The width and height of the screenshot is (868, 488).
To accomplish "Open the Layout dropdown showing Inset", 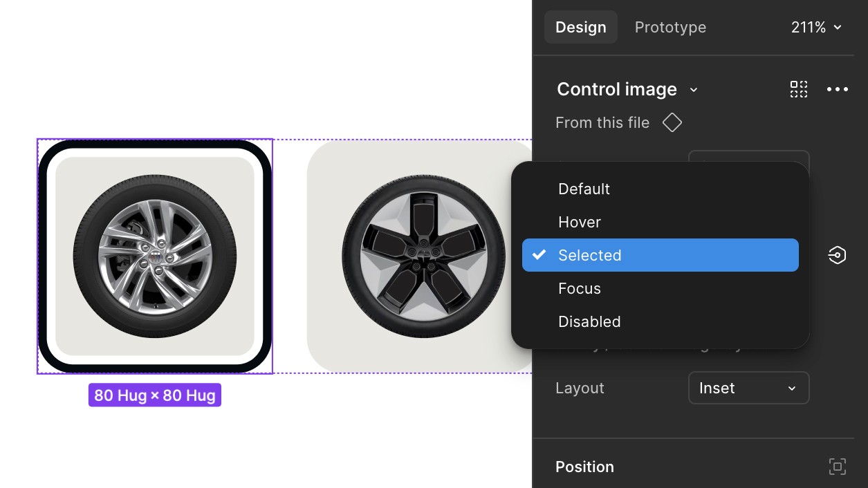I will (x=748, y=388).
